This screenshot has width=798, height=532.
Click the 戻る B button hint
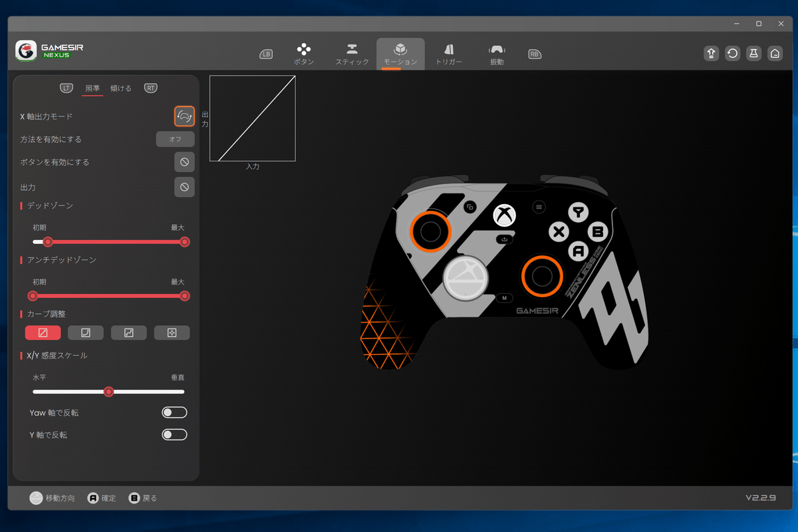click(x=143, y=498)
